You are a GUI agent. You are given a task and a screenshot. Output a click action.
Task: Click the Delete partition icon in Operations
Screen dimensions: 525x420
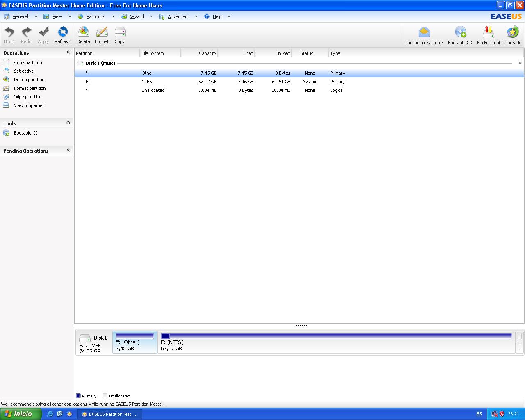(x=6, y=80)
